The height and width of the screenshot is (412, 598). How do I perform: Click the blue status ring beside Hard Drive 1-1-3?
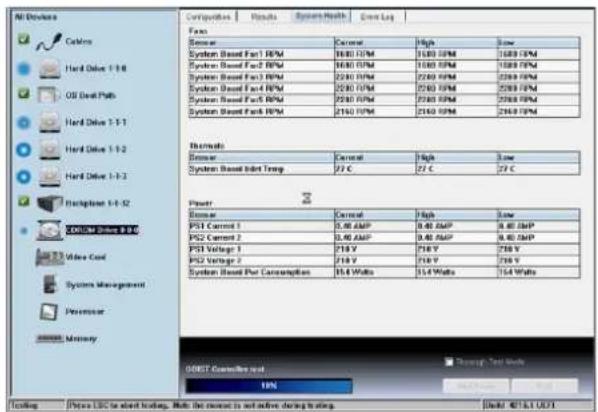(24, 177)
